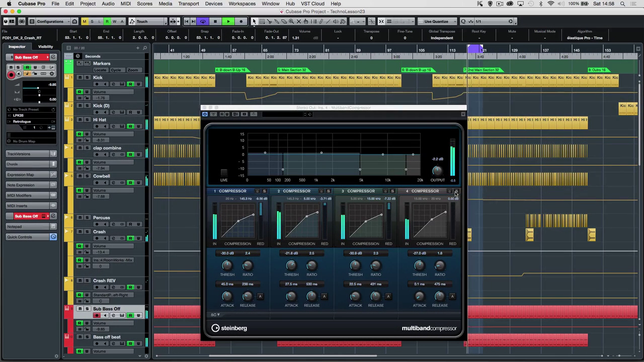Open the VST Cloud menu
The width and height of the screenshot is (644, 362).
(x=313, y=4)
